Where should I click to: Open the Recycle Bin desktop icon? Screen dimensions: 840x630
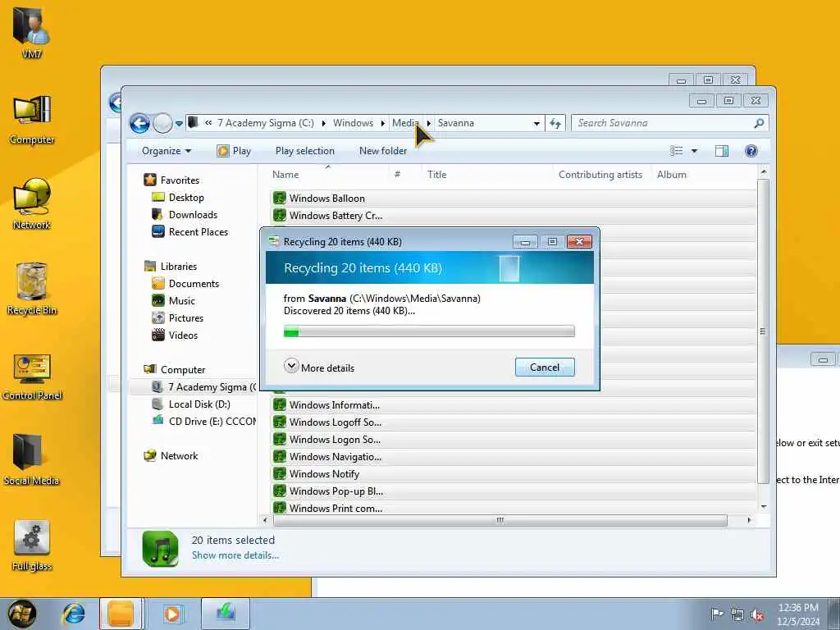[32, 288]
